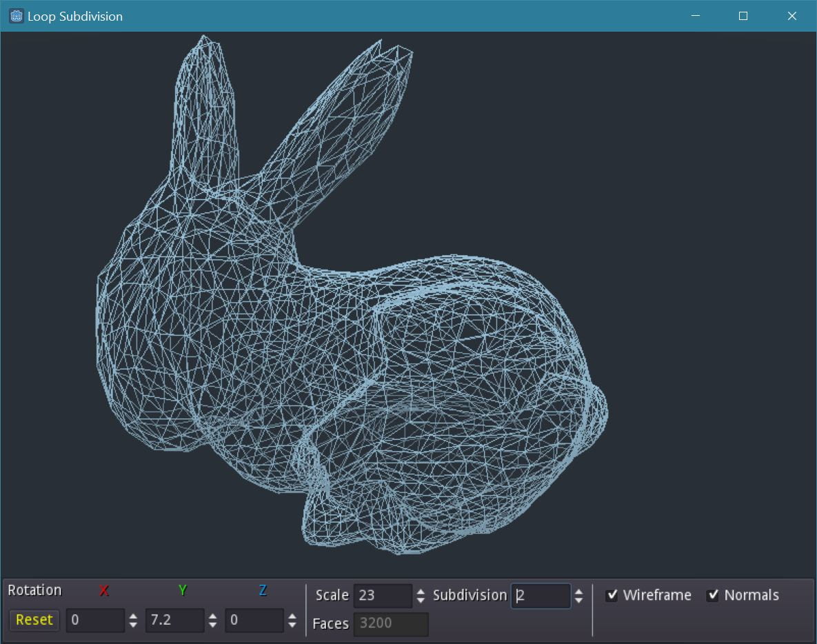Click the Subdivision label

(x=470, y=596)
